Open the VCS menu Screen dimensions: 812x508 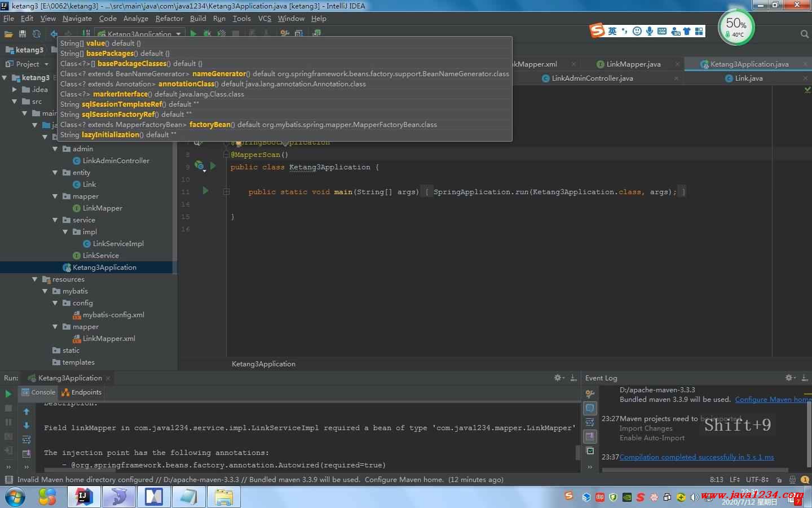point(264,18)
